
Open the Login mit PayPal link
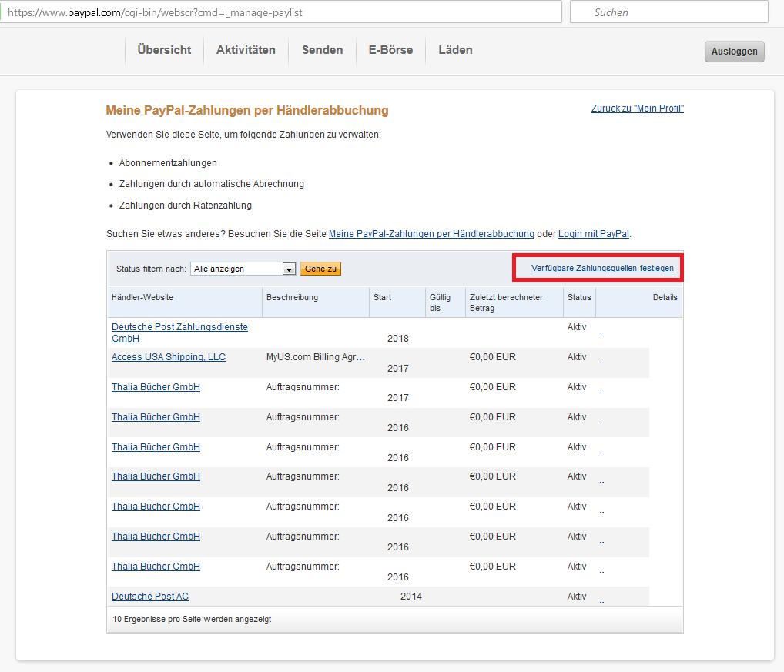593,234
